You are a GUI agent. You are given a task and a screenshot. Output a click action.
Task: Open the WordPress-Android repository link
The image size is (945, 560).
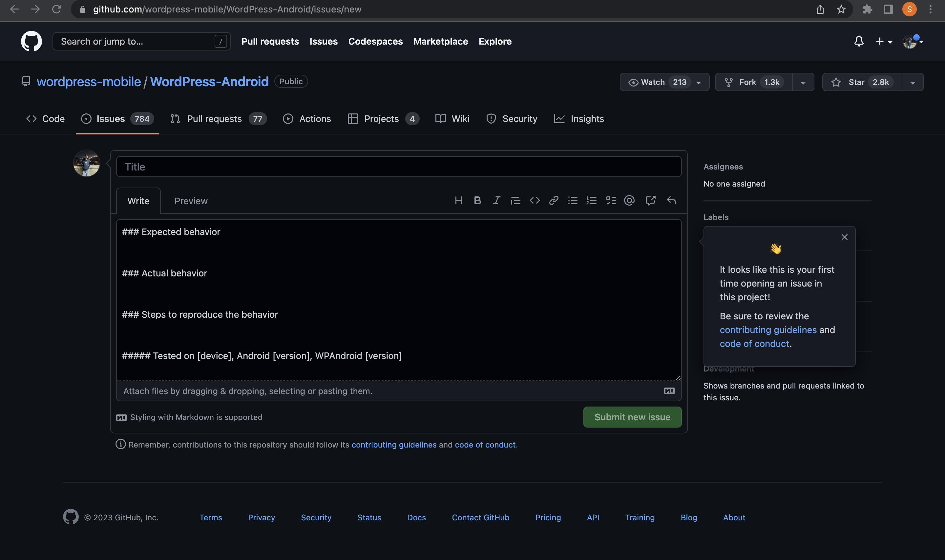[209, 82]
